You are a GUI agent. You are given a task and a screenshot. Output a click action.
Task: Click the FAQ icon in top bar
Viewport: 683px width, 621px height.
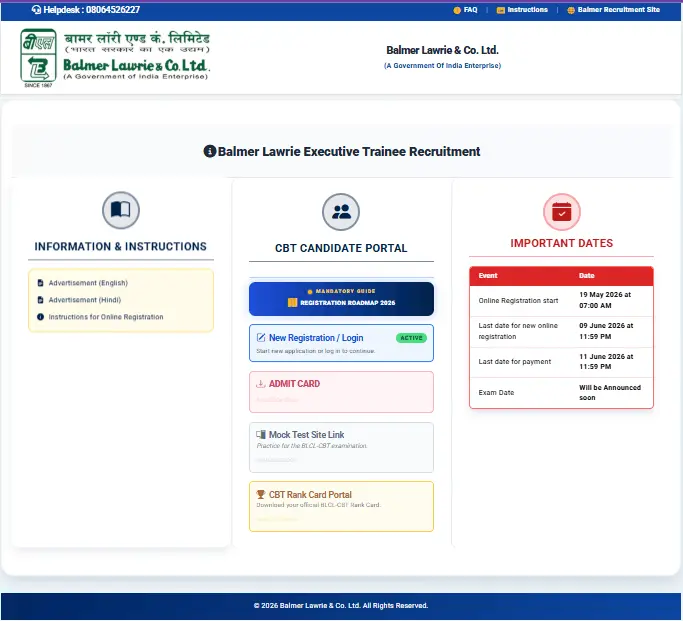point(457,10)
